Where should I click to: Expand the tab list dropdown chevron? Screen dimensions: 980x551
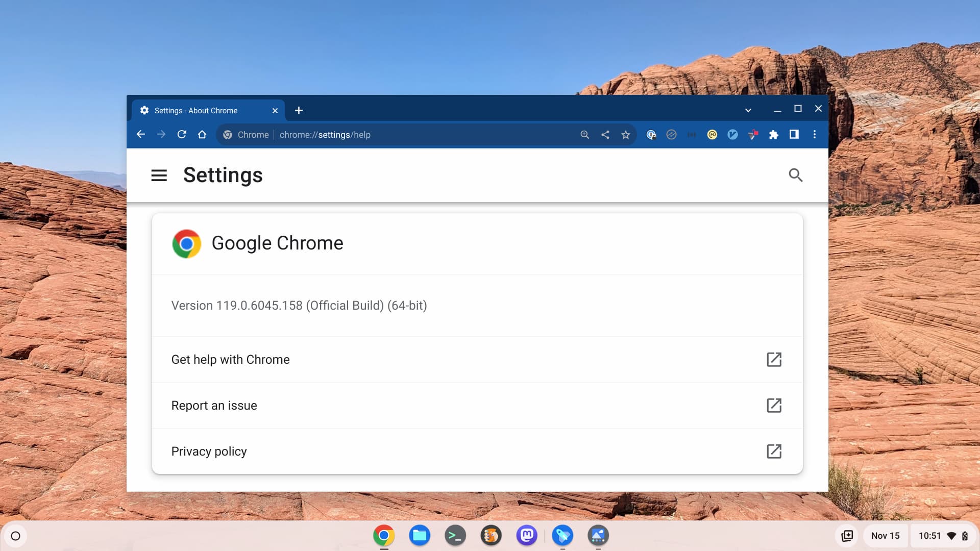[x=747, y=110]
